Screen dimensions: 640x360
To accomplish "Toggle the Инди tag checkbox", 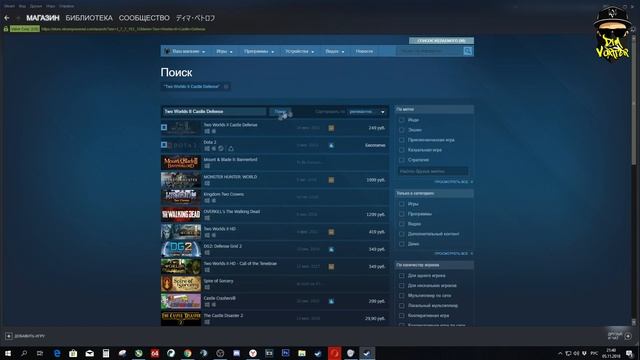I will tap(402, 120).
